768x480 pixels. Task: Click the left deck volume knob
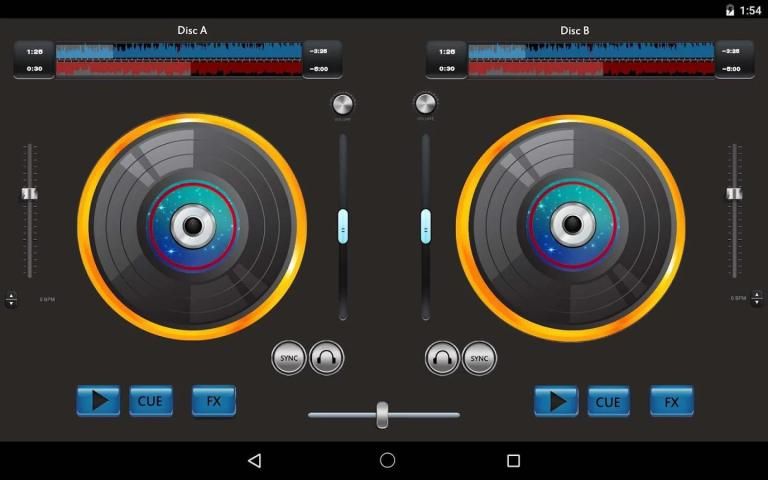tap(342, 104)
